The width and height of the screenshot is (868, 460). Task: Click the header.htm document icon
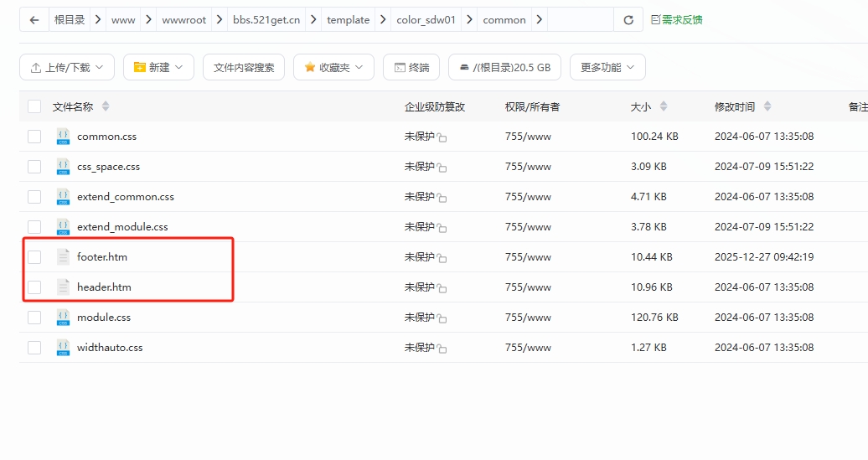(63, 287)
